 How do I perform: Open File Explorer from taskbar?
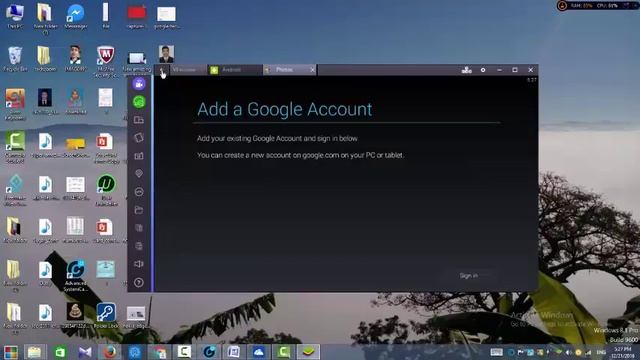(35, 352)
